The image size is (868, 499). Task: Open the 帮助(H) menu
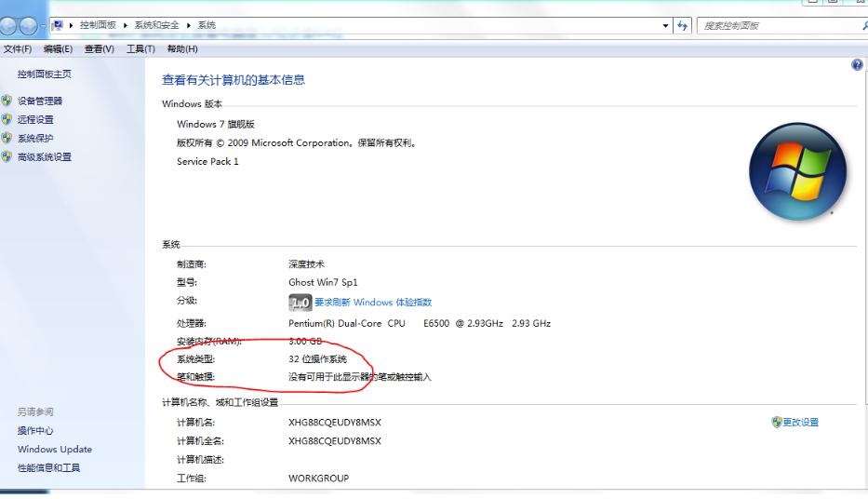tap(182, 48)
